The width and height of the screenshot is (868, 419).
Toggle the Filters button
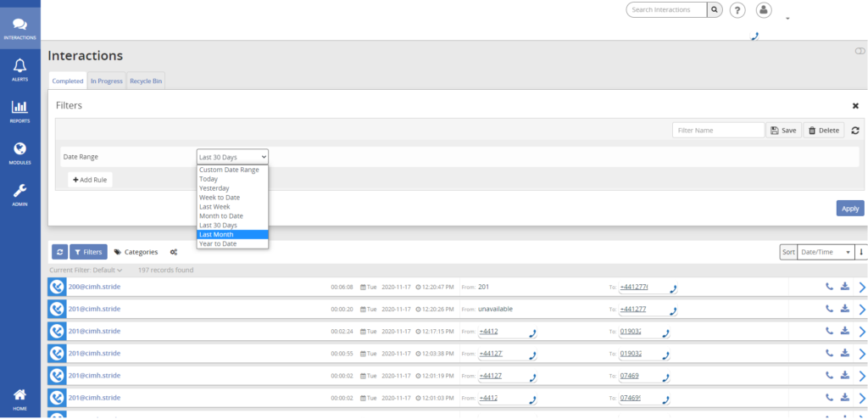[x=88, y=252]
